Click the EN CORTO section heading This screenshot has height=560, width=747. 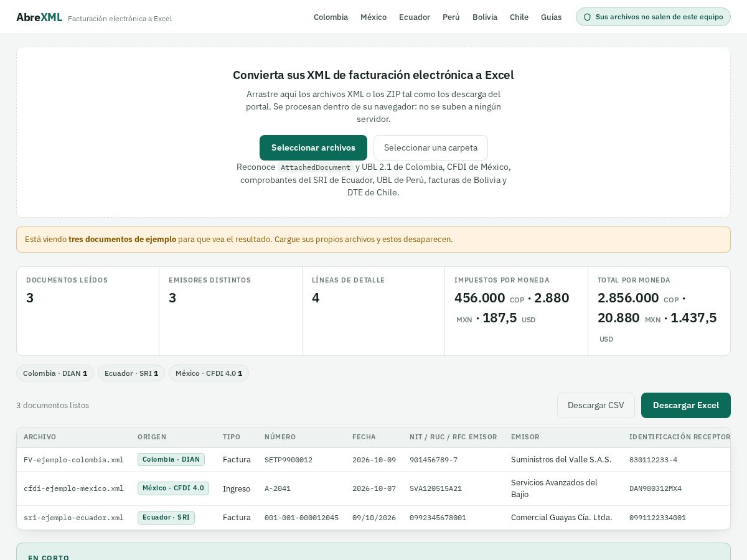pyautogui.click(x=49, y=558)
